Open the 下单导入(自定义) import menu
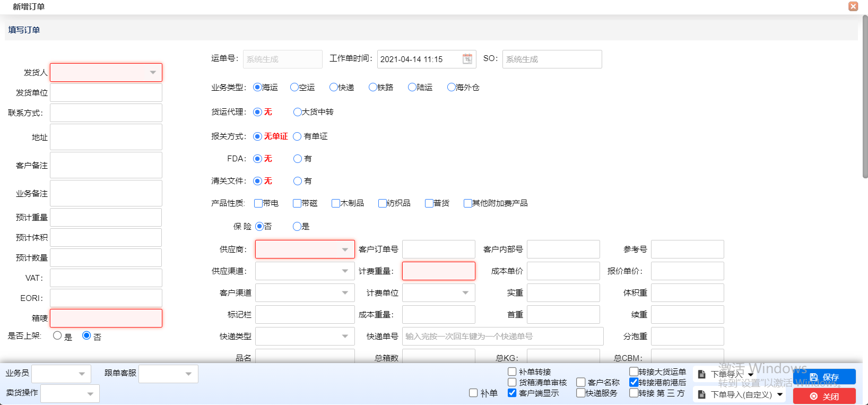Image resolution: width=868 pixels, height=405 pixels. (740, 394)
